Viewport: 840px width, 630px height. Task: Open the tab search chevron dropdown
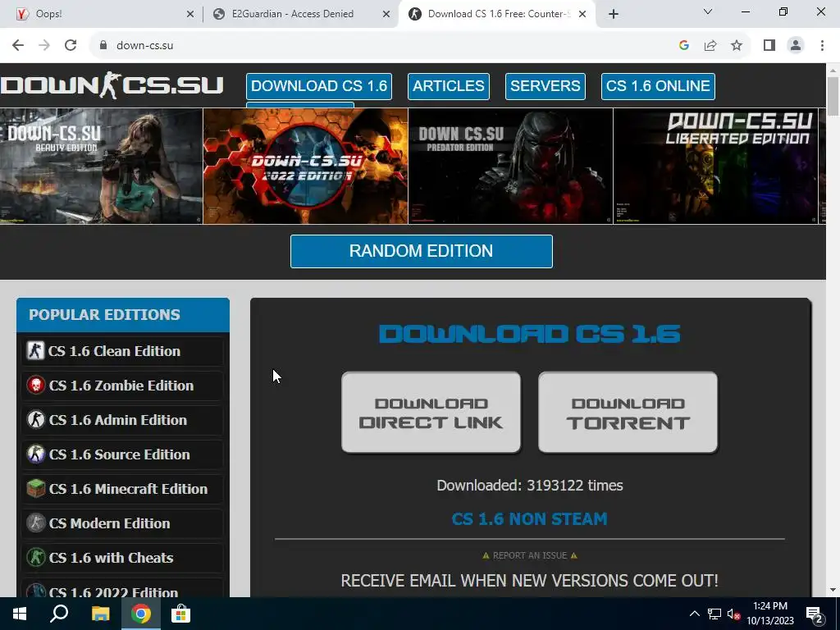coord(708,11)
